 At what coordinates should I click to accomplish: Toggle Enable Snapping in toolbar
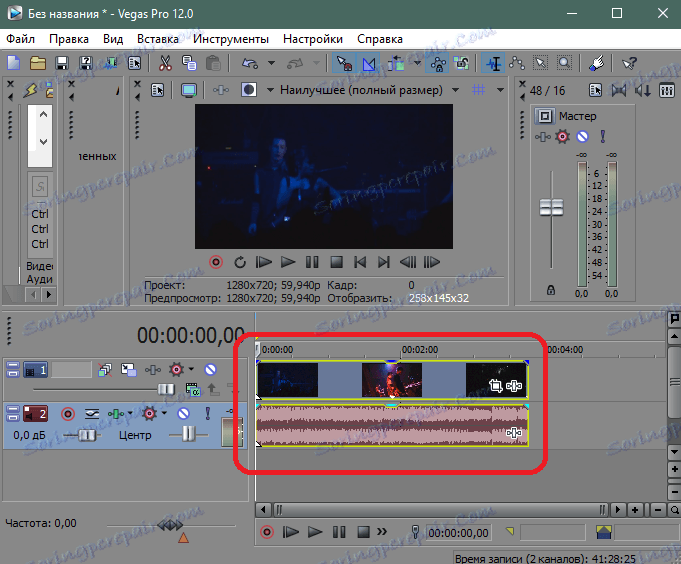point(344,63)
